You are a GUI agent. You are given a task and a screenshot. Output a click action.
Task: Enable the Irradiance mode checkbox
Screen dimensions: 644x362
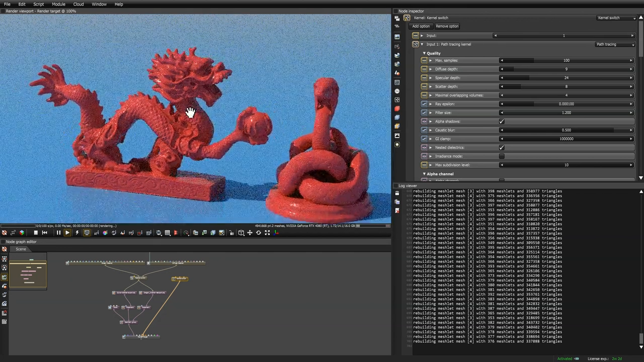[x=502, y=156]
